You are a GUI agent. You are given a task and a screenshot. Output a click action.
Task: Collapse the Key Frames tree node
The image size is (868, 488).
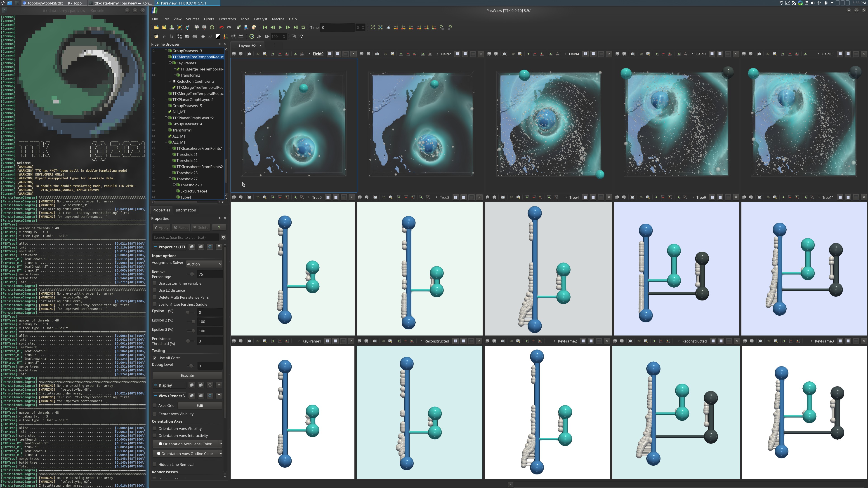[170, 63]
